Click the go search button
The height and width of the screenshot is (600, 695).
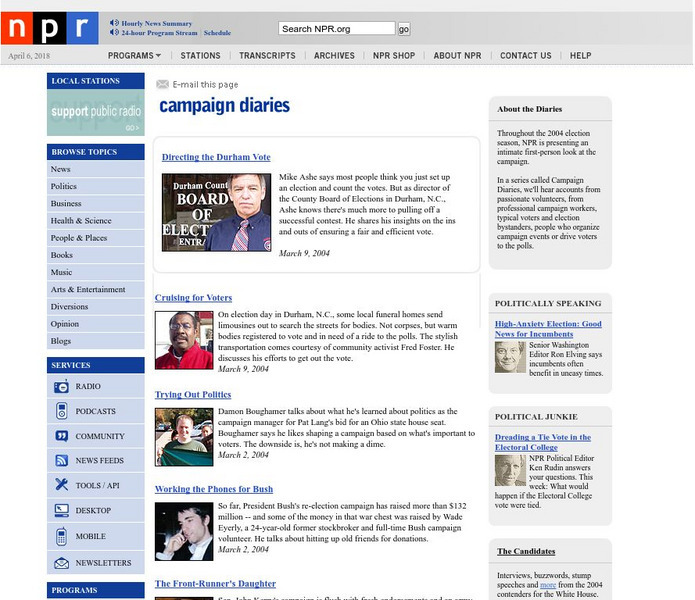click(404, 29)
